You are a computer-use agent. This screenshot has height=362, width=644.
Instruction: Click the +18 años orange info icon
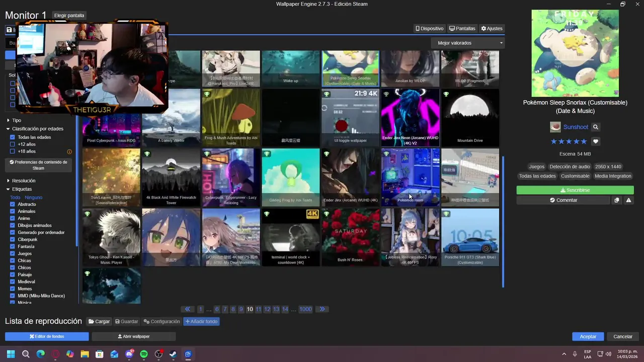69,151
